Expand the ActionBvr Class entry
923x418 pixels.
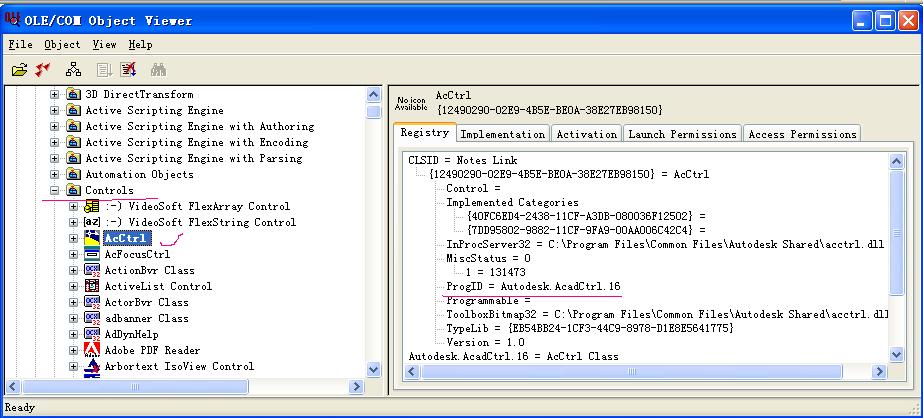tap(73, 270)
